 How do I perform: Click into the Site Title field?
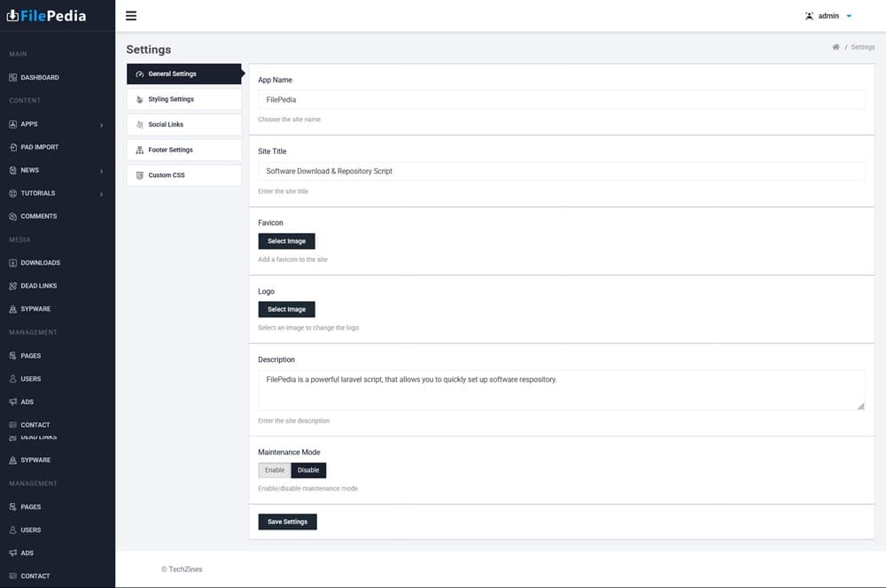[561, 171]
